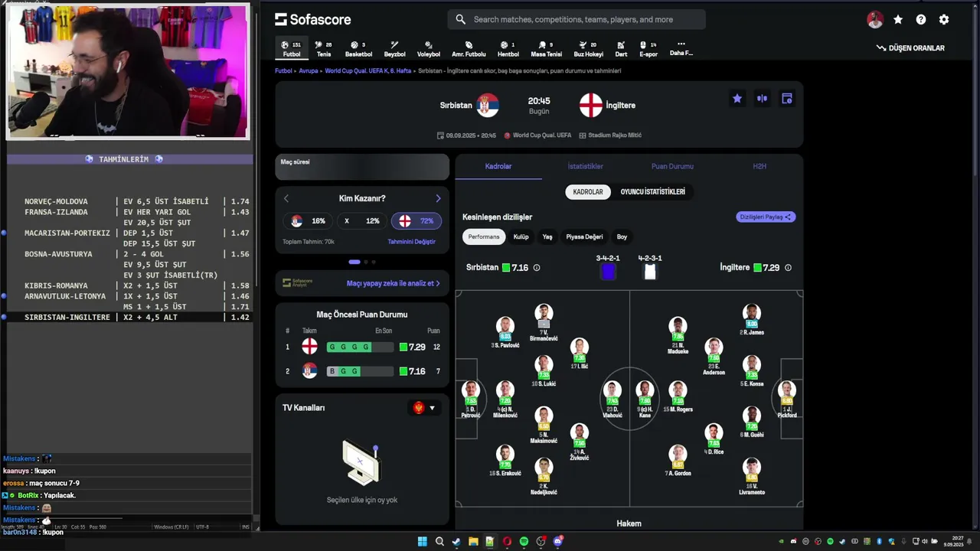Toggle favorite star for this match

coord(737,99)
